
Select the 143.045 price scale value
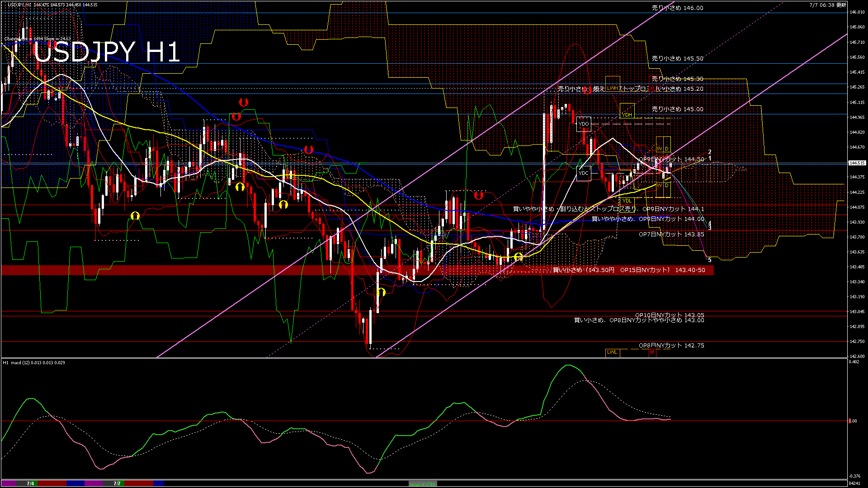coord(857,311)
